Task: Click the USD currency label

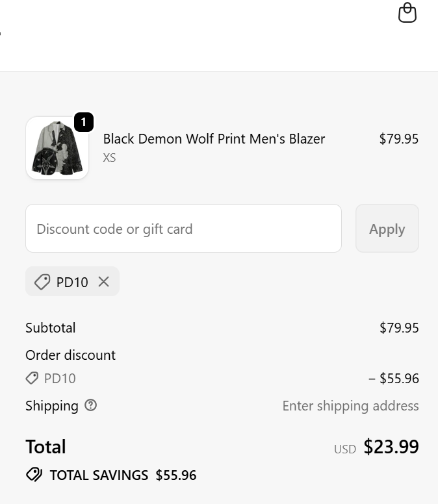Action: coord(345,449)
